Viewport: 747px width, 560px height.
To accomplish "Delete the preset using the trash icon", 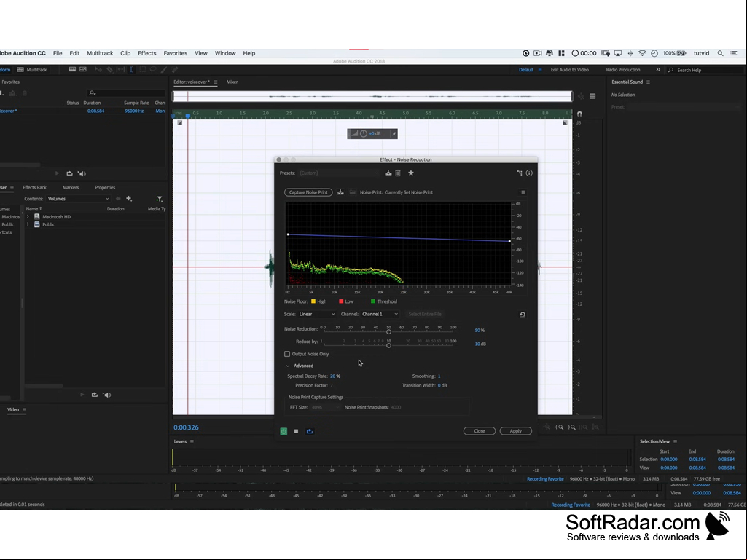I will click(398, 173).
